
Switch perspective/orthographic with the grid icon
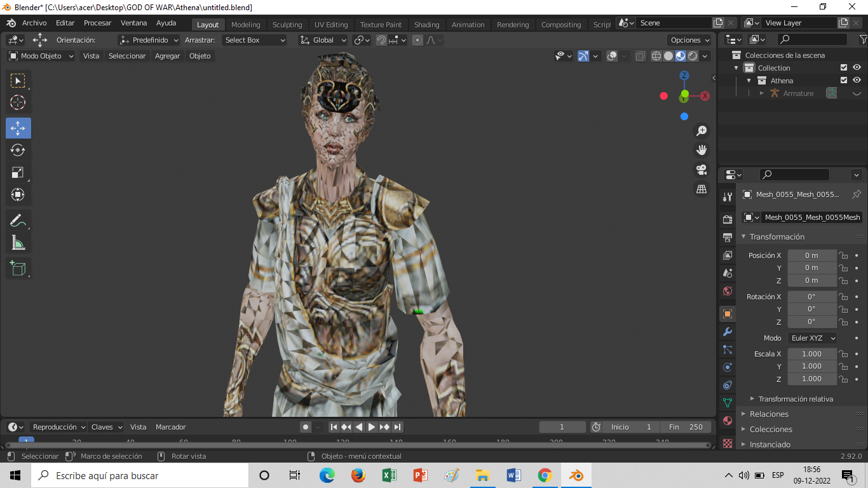click(702, 189)
